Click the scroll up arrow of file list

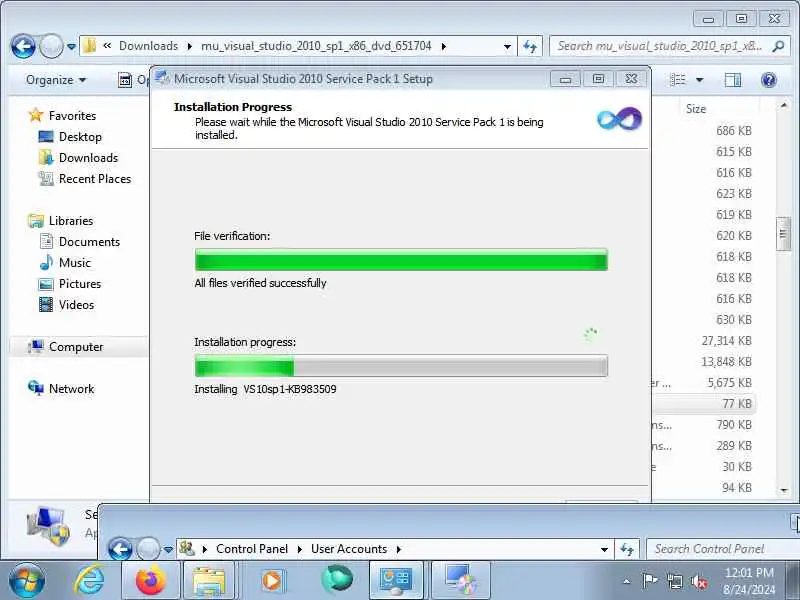coord(784,105)
